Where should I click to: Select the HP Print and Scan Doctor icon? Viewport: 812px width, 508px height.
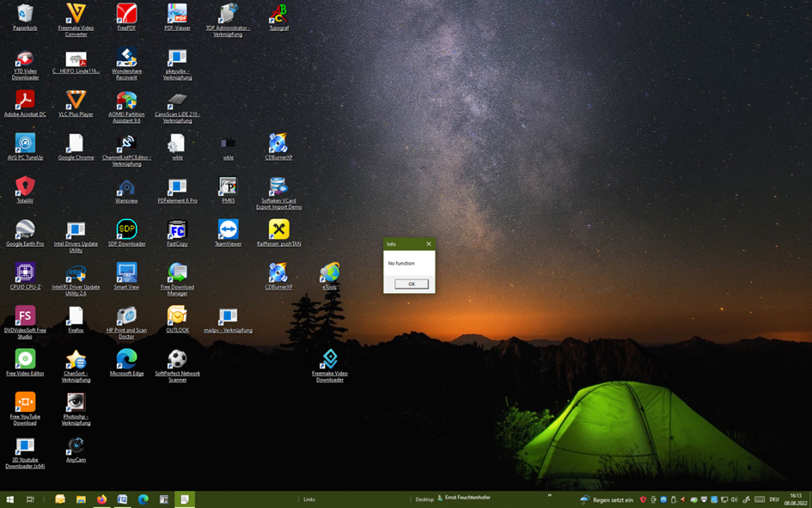pyautogui.click(x=126, y=322)
